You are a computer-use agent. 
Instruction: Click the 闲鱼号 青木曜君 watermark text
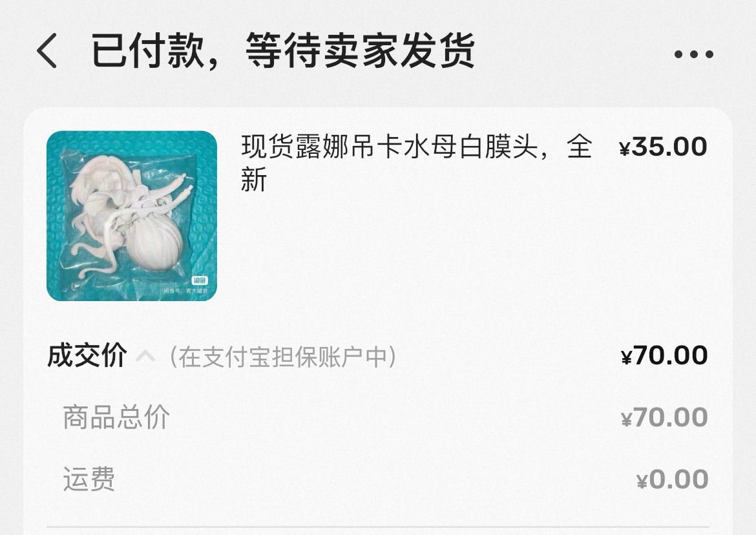tap(185, 291)
